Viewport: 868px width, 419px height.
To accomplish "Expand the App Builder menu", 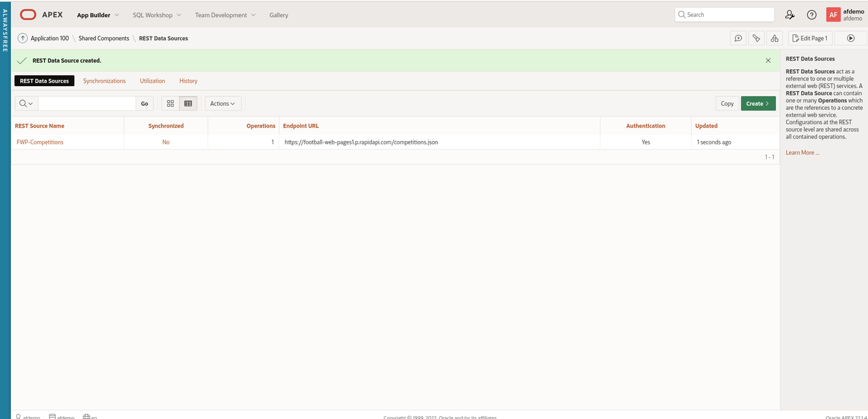I will coord(97,14).
